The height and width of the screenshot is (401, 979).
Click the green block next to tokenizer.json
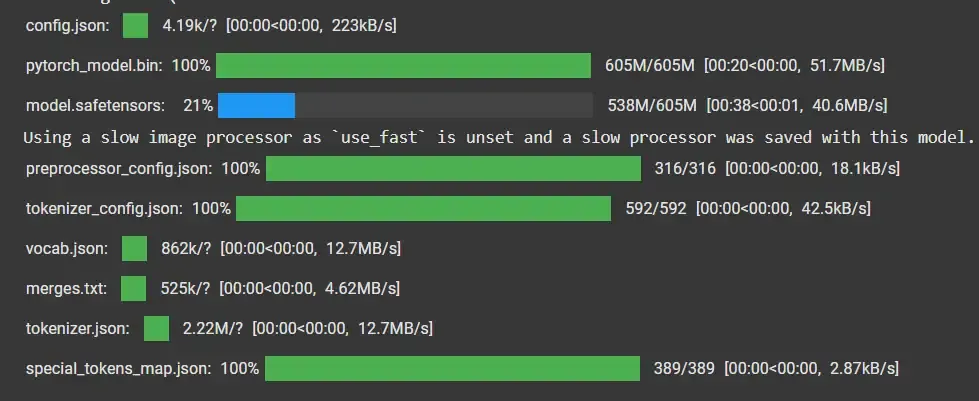[156, 328]
